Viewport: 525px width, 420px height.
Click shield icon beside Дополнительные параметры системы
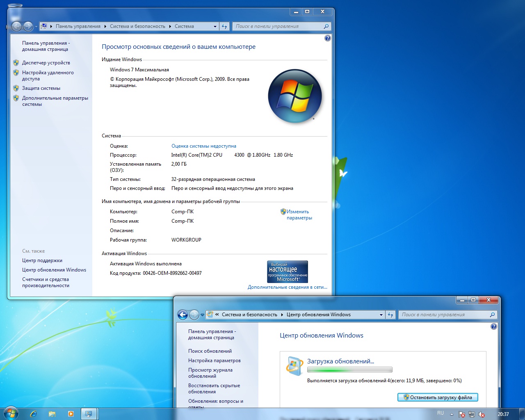(x=16, y=98)
